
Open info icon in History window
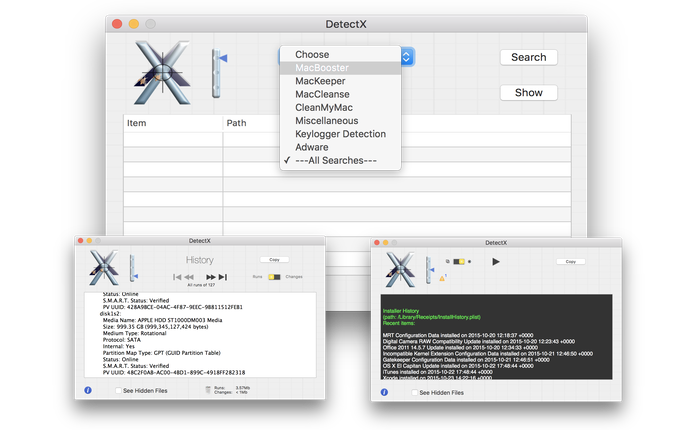click(88, 390)
